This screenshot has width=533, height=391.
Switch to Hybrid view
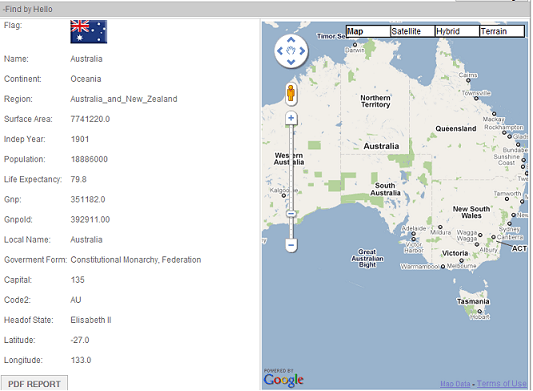click(457, 31)
